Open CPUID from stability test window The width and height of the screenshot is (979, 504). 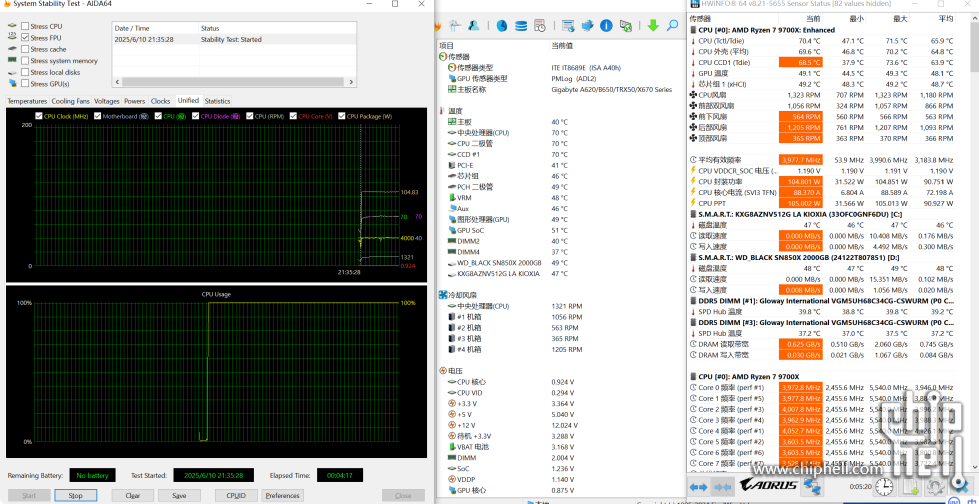(x=236, y=495)
